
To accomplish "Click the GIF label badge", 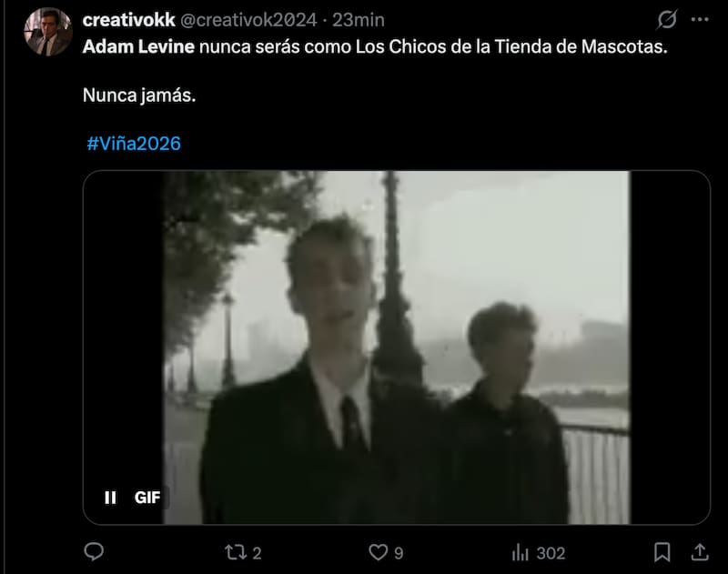I will coord(147,498).
